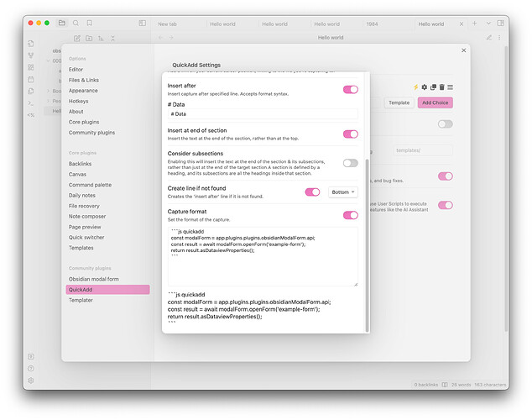Delete the choice with the trash icon
The width and height of the screenshot is (532, 420).
pos(441,87)
